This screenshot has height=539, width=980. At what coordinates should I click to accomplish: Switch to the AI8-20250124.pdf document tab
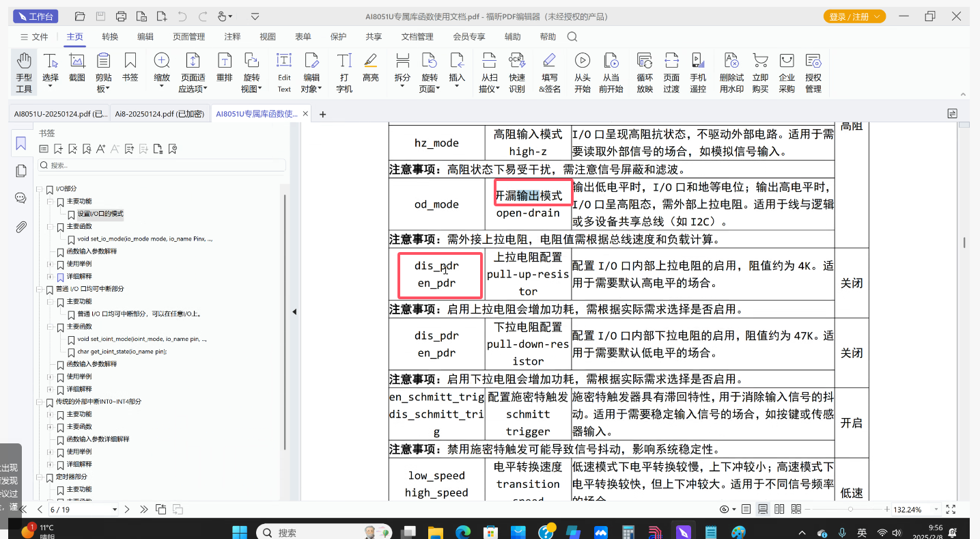coord(159,114)
